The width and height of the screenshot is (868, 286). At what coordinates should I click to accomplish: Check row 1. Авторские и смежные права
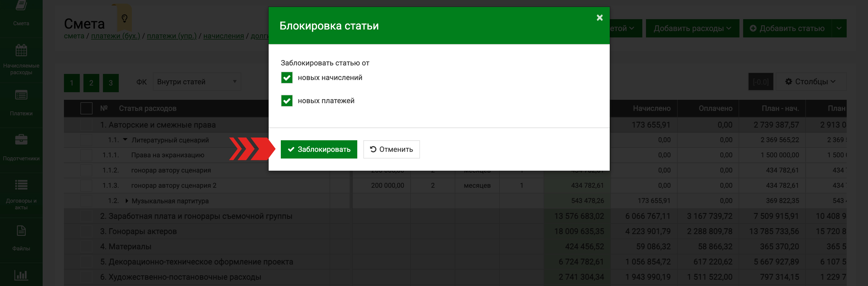tap(86, 125)
